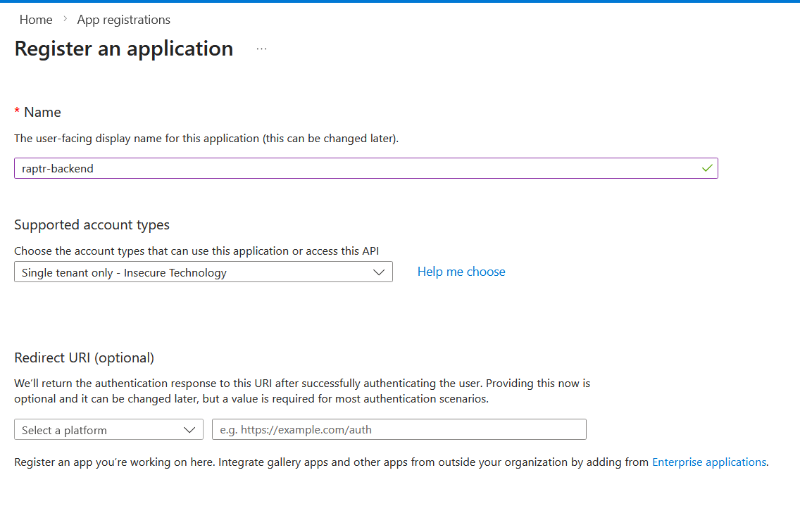The image size is (800, 532).
Task: Click the green validation checkmark in Name field
Action: pyautogui.click(x=707, y=168)
